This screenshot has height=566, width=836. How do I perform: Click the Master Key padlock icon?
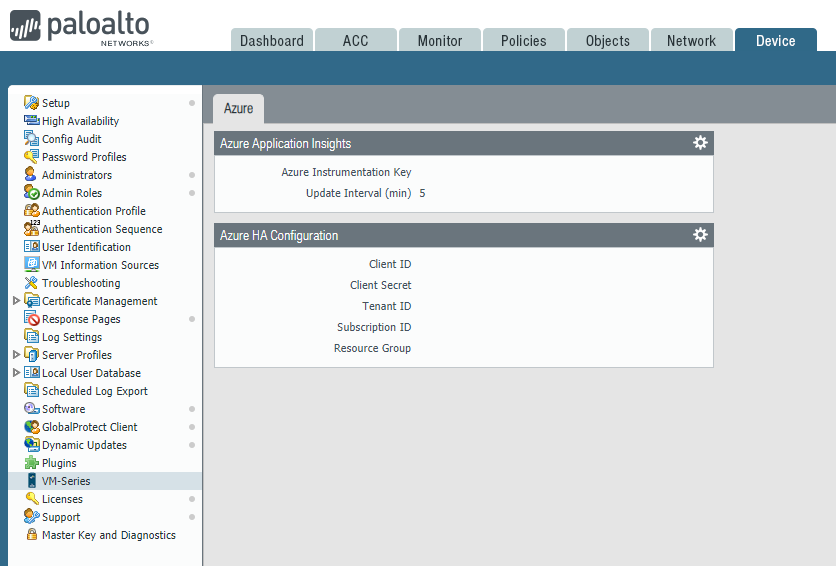pyautogui.click(x=32, y=535)
